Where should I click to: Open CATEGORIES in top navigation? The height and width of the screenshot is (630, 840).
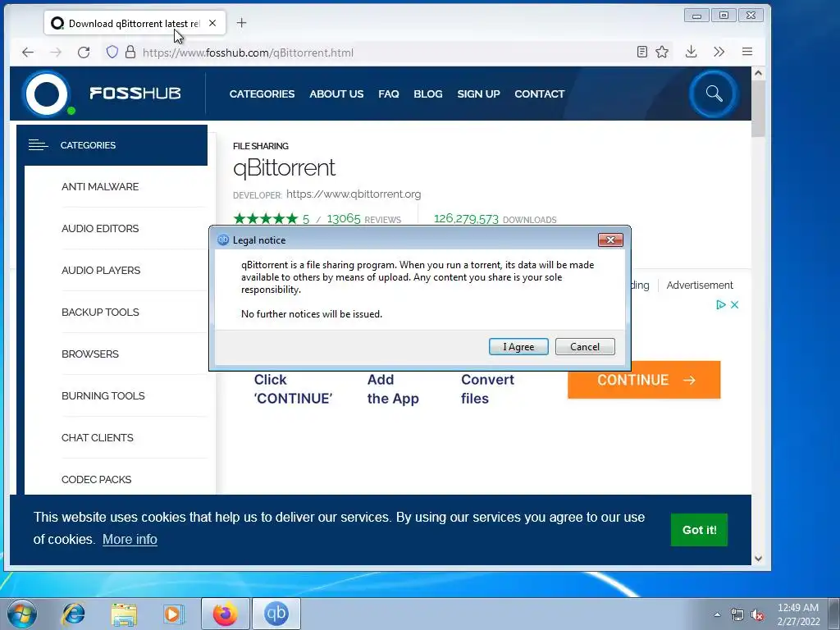[262, 94]
